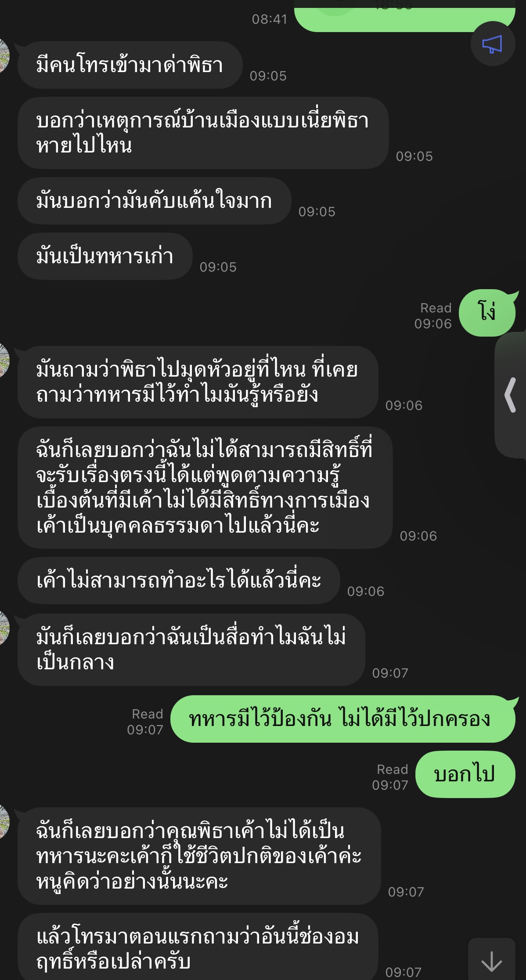Select message starting บอกว่าเหตุการณ์บ้านเมือง
The height and width of the screenshot is (980, 526).
203,133
